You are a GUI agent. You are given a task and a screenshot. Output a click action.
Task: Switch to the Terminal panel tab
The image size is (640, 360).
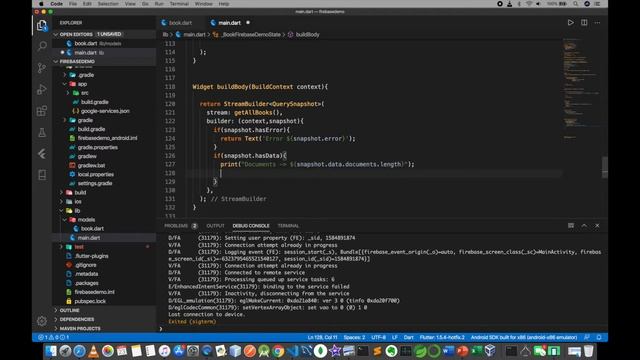(x=288, y=226)
